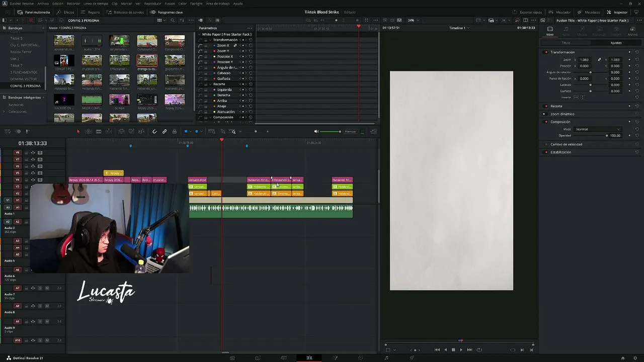Click the Exportar rápido button
Image resolution: width=644 pixels, height=362 pixels.
click(527, 12)
